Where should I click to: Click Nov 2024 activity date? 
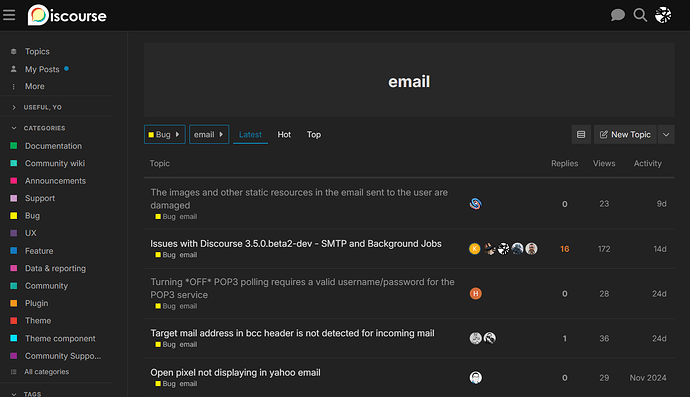click(648, 378)
